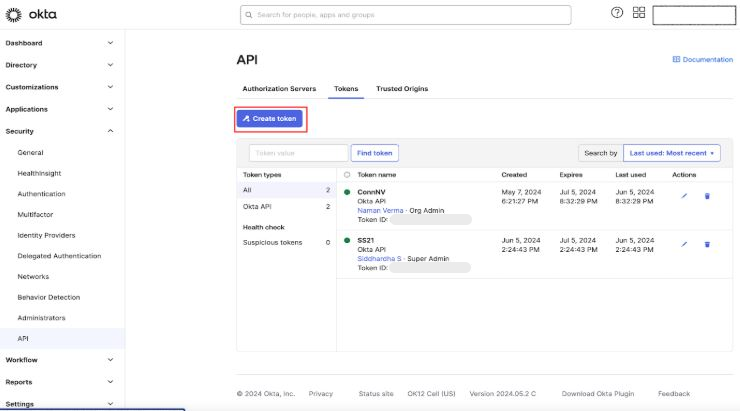
Task: Select the Tokens tab
Action: [x=346, y=89]
